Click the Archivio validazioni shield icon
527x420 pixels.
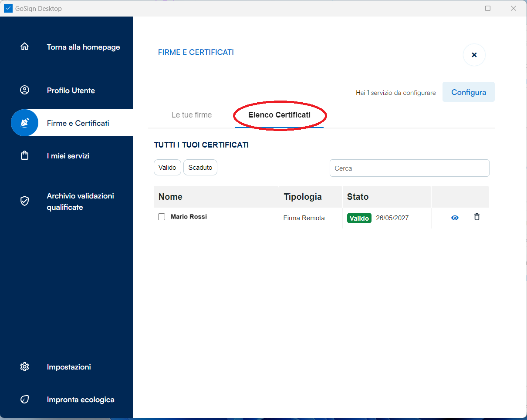[x=25, y=201]
